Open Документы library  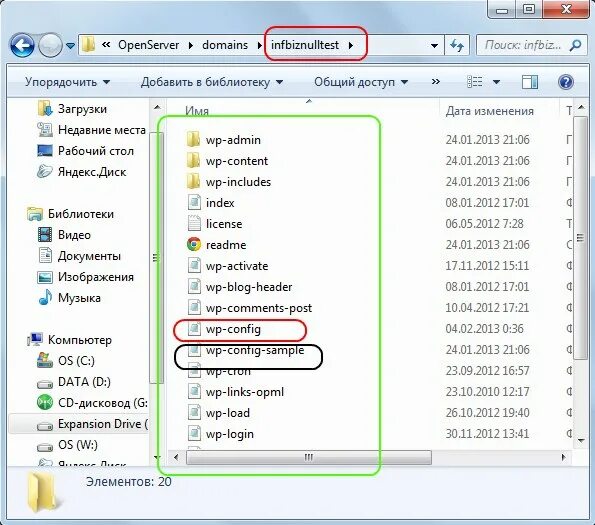point(89,256)
